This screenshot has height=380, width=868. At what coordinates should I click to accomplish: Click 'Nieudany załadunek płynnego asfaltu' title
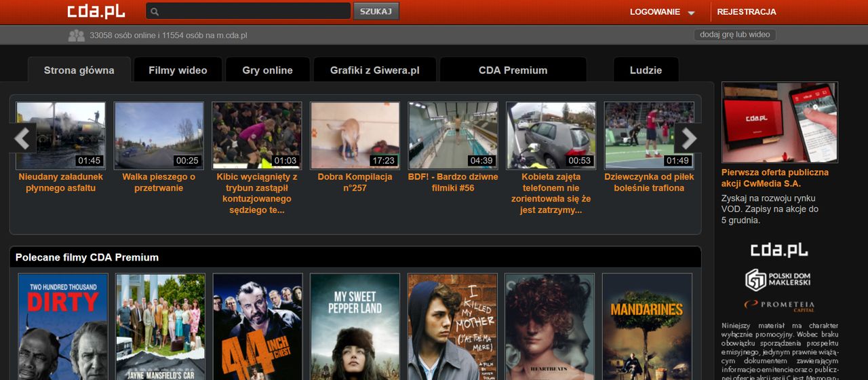pyautogui.click(x=61, y=183)
